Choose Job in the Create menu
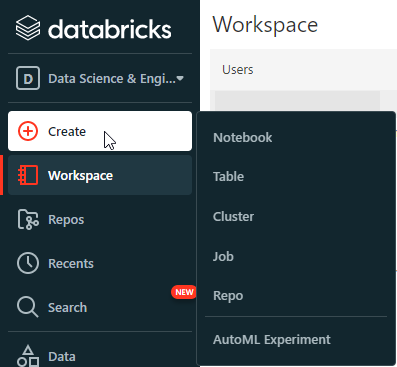The width and height of the screenshot is (397, 367). [x=223, y=256]
